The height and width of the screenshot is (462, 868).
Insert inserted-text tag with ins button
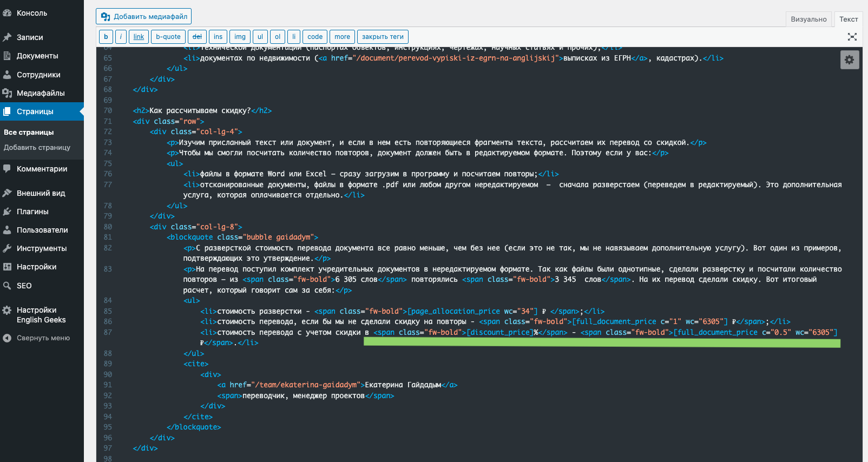[x=218, y=37]
